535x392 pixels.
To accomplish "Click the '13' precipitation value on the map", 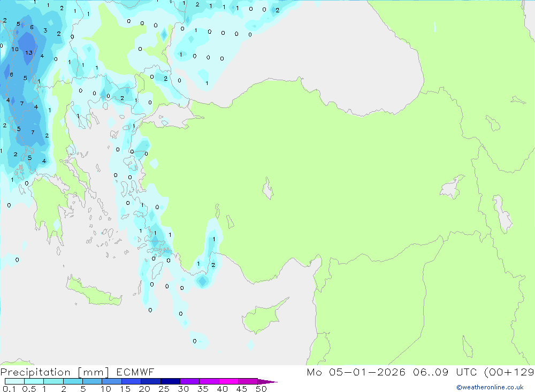I will pos(29,52).
